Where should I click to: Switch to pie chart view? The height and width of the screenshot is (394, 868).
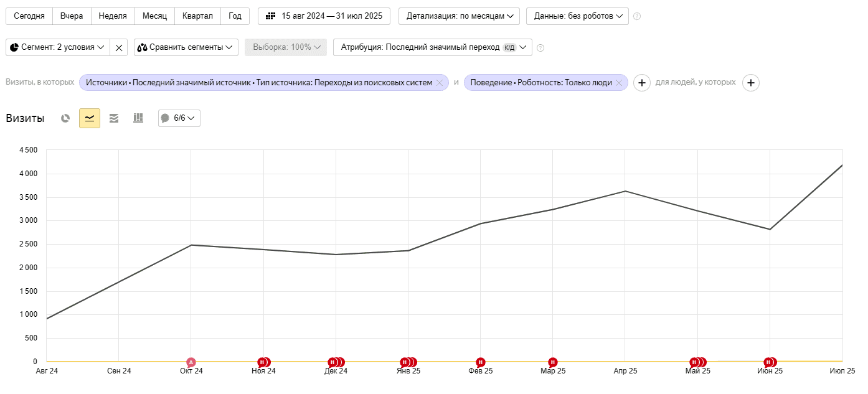(x=65, y=118)
